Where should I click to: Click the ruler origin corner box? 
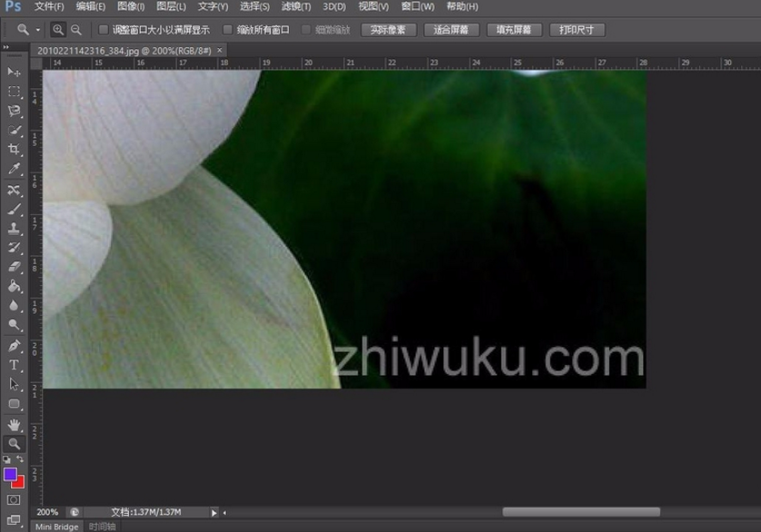point(36,64)
